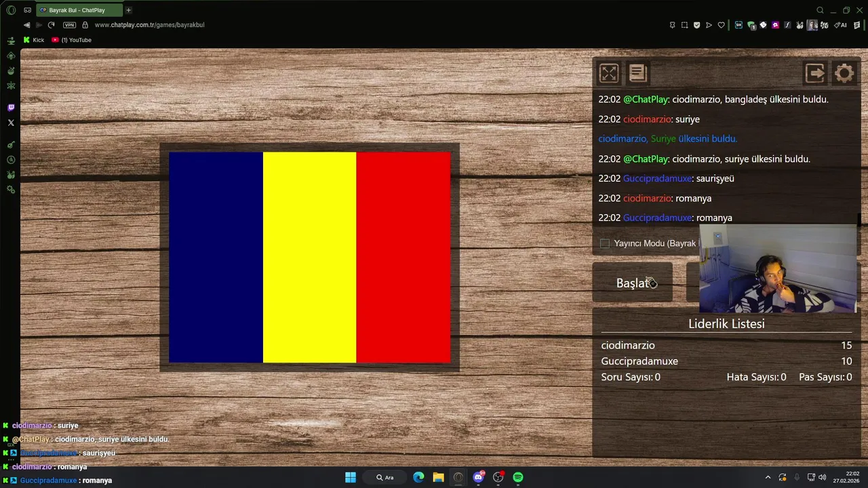Show hidden system tray icons chevron
Image resolution: width=868 pixels, height=488 pixels.
tap(768, 477)
